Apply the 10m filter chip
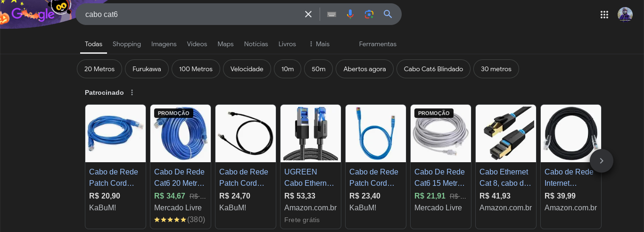This screenshot has height=232, width=644. pos(288,69)
